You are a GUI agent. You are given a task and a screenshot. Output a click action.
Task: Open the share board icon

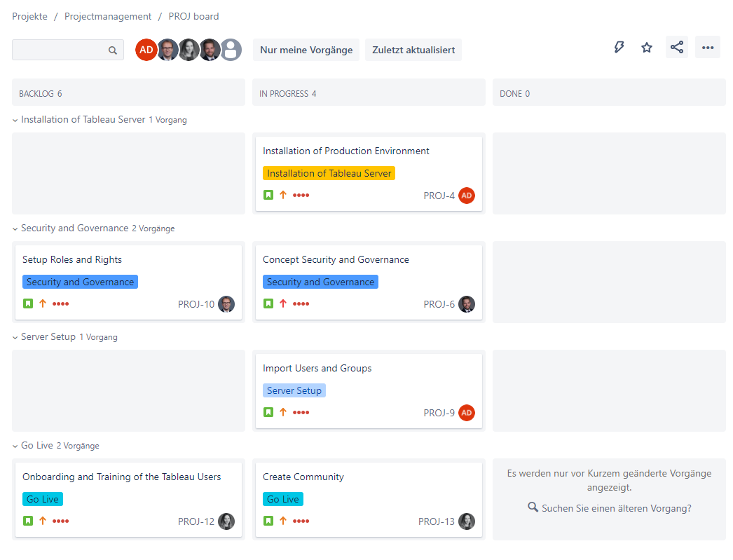coord(676,47)
